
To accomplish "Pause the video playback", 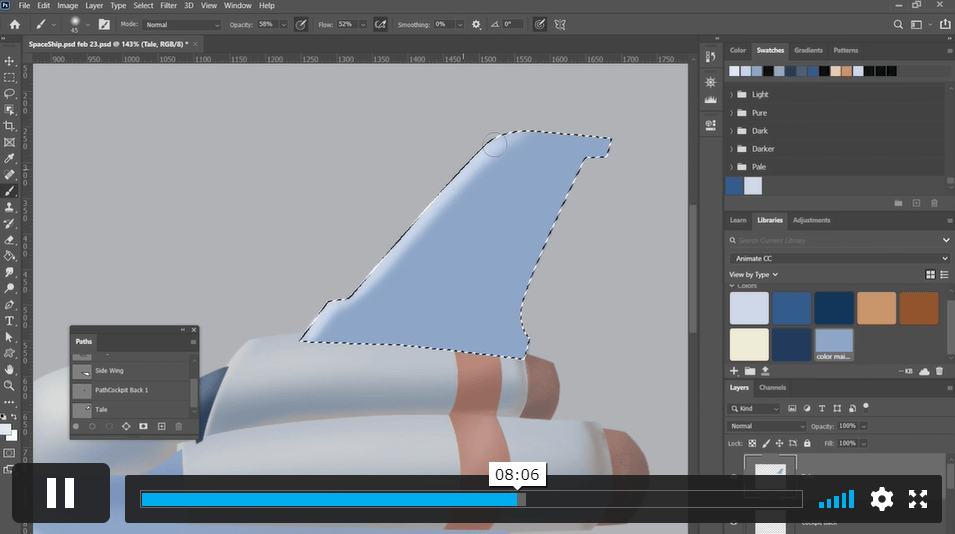I will (60, 493).
